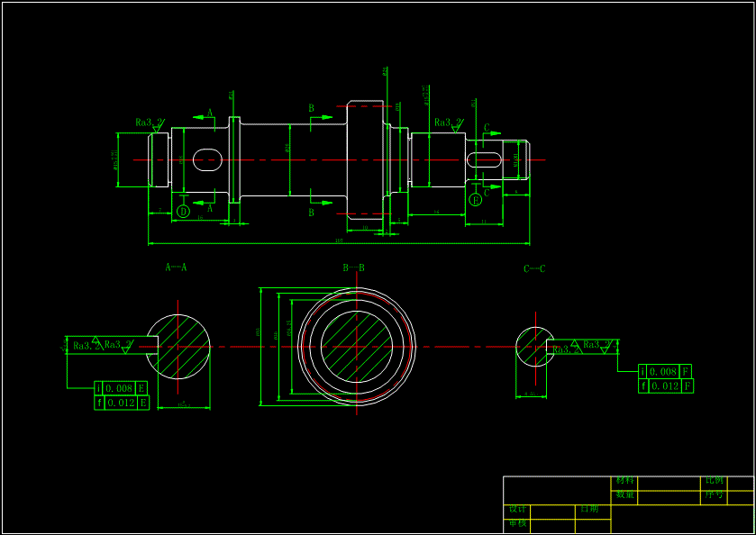756x535 pixels.
Task: Select the dimension 11 under the keyway step
Action: pos(484,222)
